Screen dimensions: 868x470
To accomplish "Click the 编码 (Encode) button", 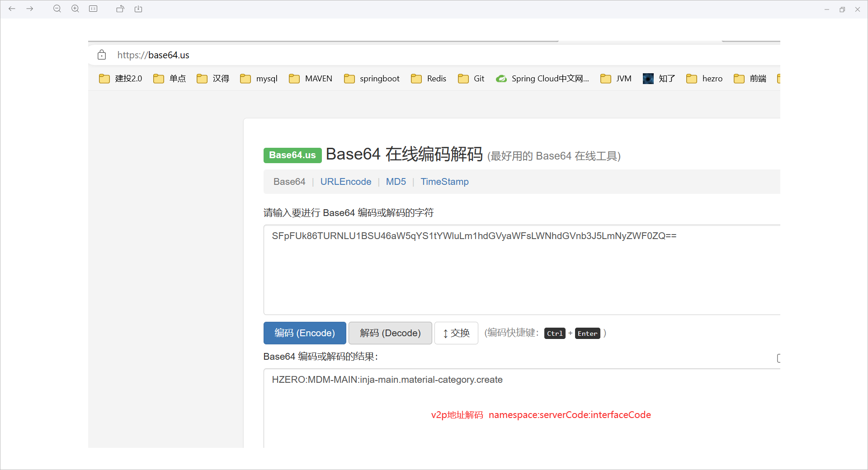I will point(305,333).
